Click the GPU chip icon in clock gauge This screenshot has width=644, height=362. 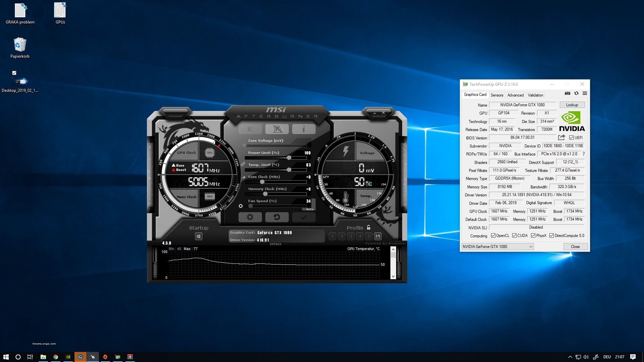tap(210, 153)
